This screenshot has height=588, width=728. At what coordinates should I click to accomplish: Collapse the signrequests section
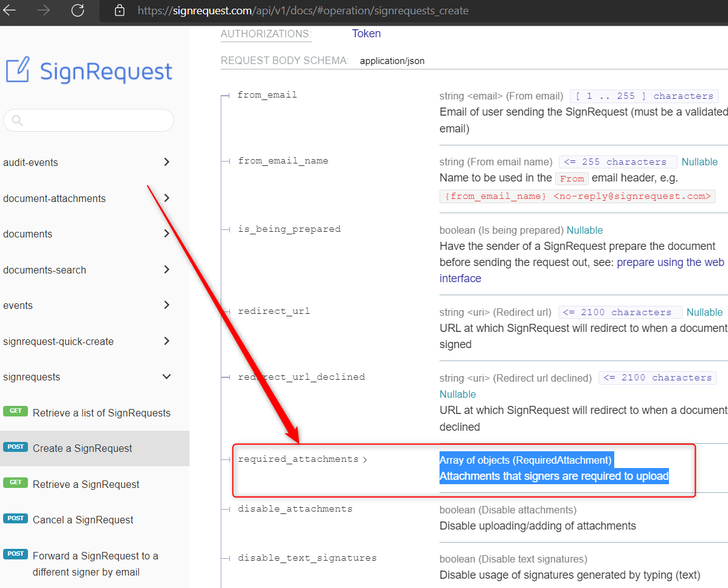[87, 377]
